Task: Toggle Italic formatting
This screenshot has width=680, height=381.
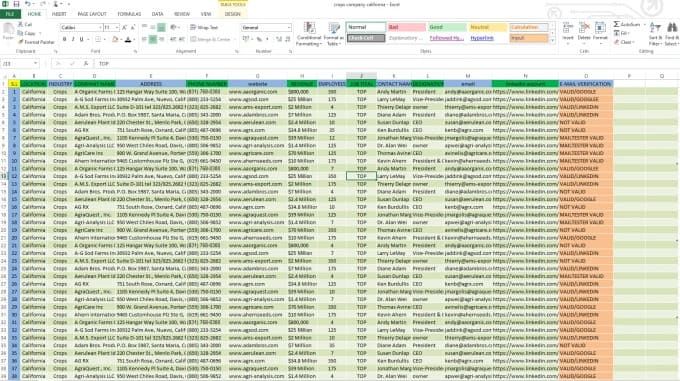Action: click(72, 39)
